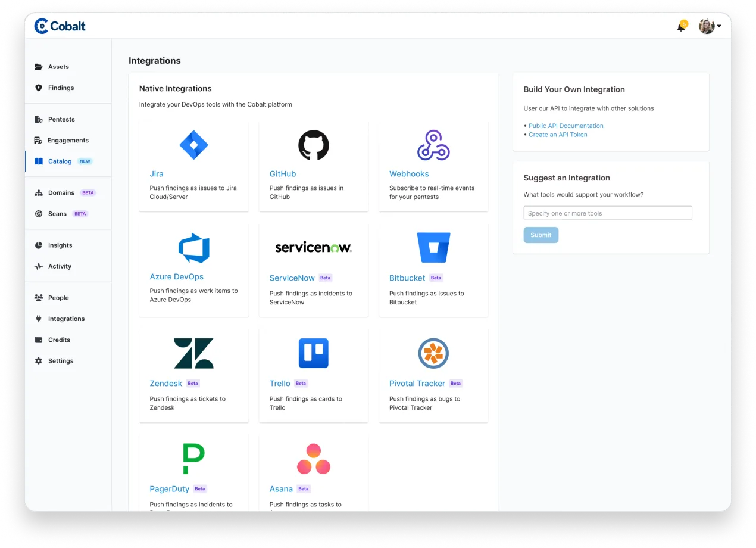
Task: Open the Azure DevOps title link
Action: coord(177,277)
